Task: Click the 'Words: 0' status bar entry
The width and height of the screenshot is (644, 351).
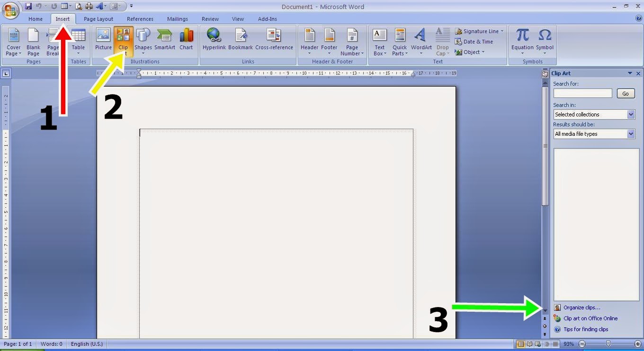Action: click(x=52, y=344)
